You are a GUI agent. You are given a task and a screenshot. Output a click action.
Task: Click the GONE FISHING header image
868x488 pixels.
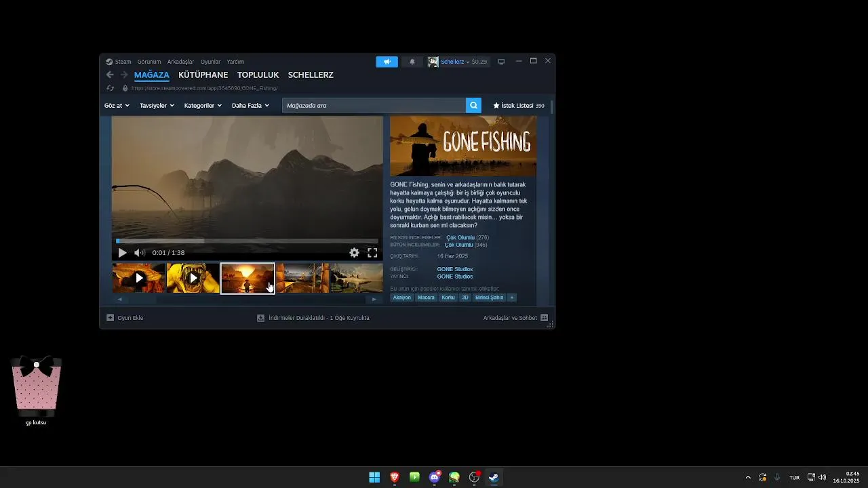463,146
